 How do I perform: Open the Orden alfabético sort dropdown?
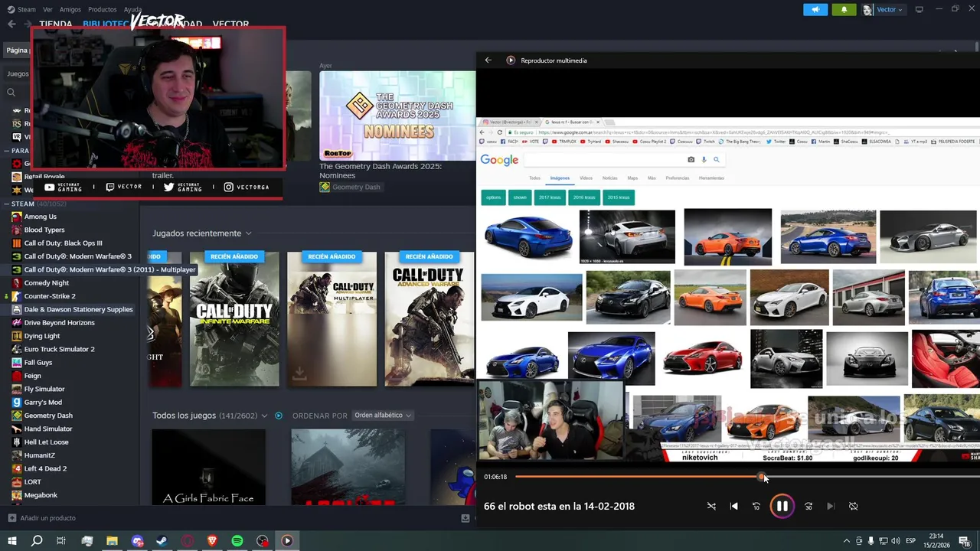click(383, 416)
